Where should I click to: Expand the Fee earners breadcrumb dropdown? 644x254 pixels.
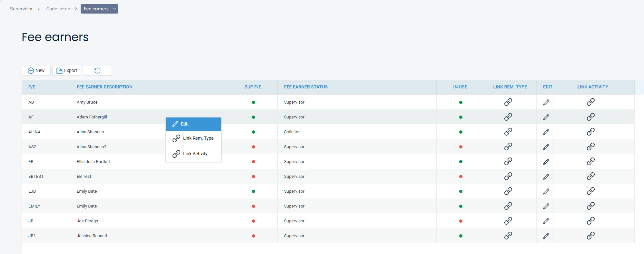pos(114,9)
